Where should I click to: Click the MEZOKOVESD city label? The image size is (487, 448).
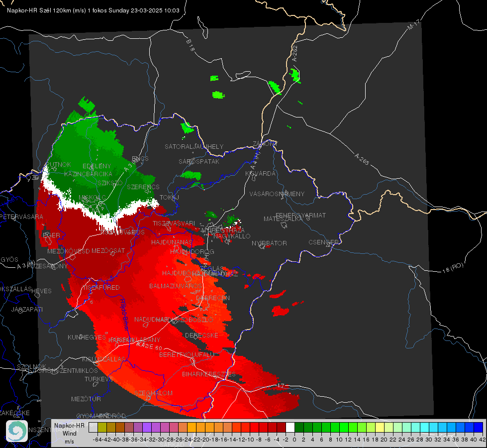68,251
